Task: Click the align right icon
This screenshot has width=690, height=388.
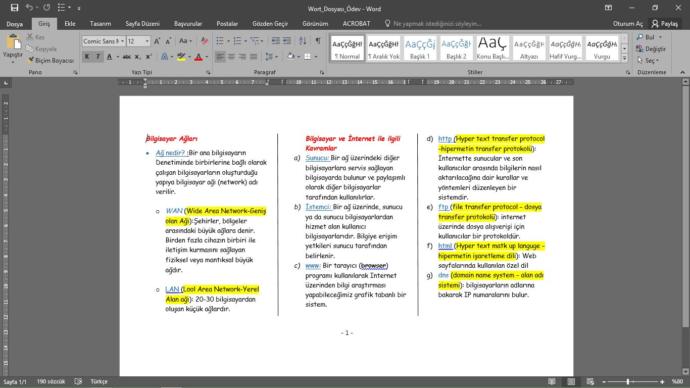Action: [242, 57]
